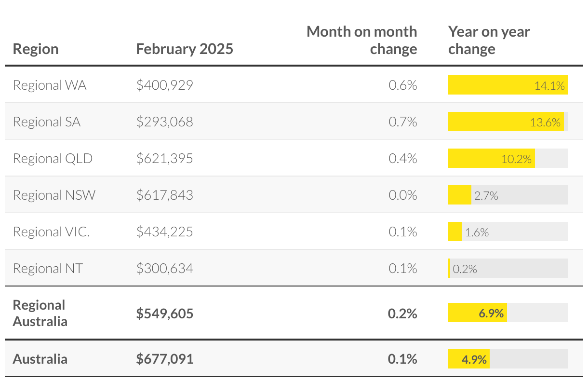Click the 13.6% yearly change bar
The height and width of the screenshot is (382, 588).
click(506, 122)
